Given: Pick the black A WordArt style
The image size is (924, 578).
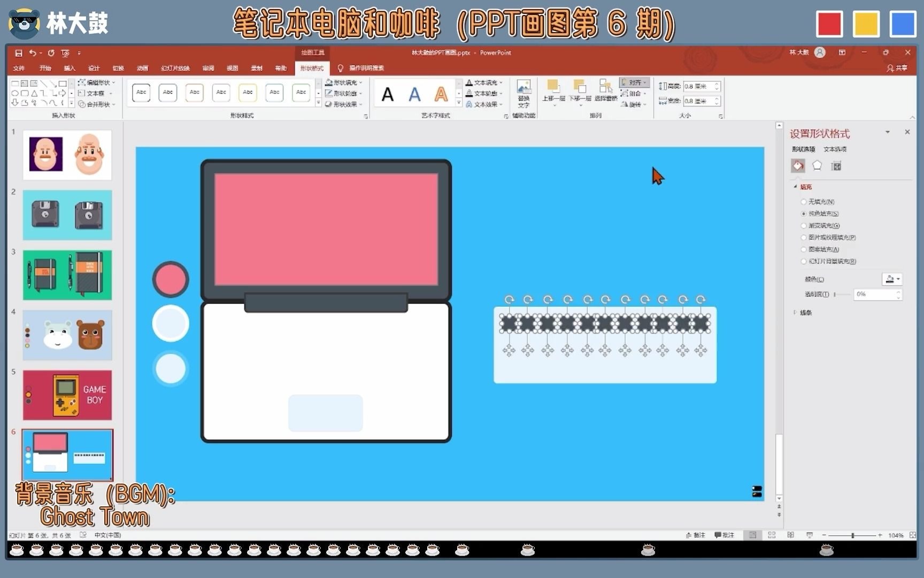Looking at the screenshot, I should point(388,95).
